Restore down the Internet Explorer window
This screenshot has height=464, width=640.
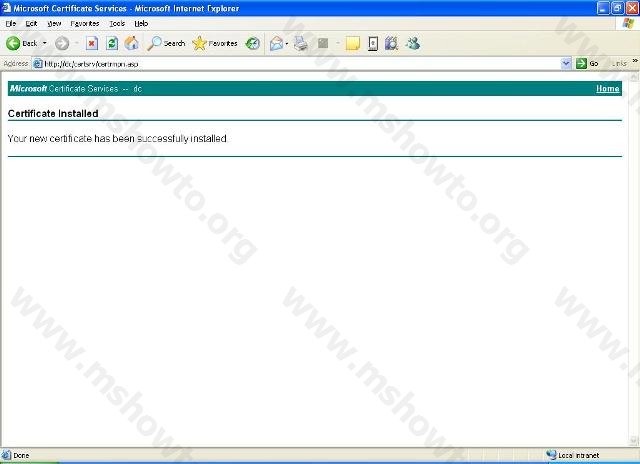click(618, 8)
